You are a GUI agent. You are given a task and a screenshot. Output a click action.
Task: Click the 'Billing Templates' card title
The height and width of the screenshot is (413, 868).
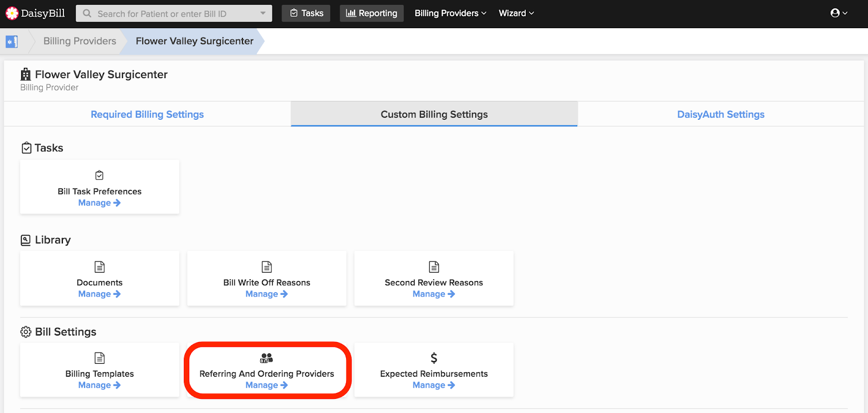(100, 373)
